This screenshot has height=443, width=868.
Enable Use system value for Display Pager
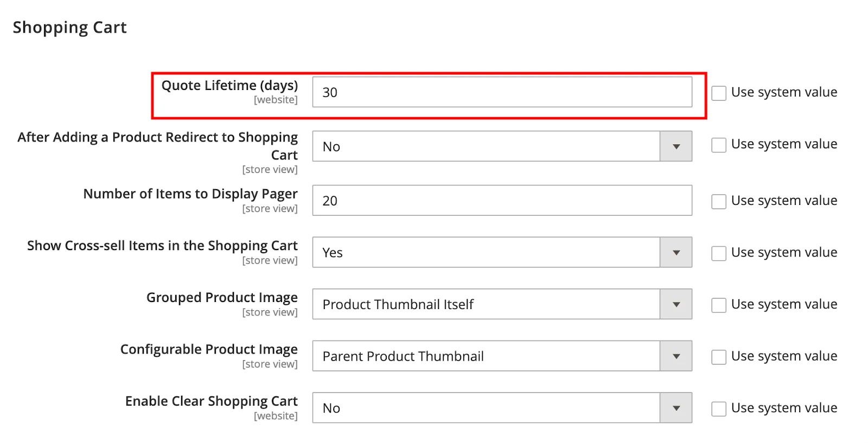(719, 202)
